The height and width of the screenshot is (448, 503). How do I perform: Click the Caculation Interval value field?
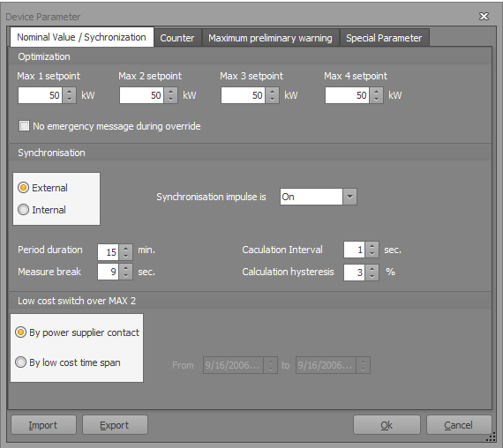click(x=354, y=250)
